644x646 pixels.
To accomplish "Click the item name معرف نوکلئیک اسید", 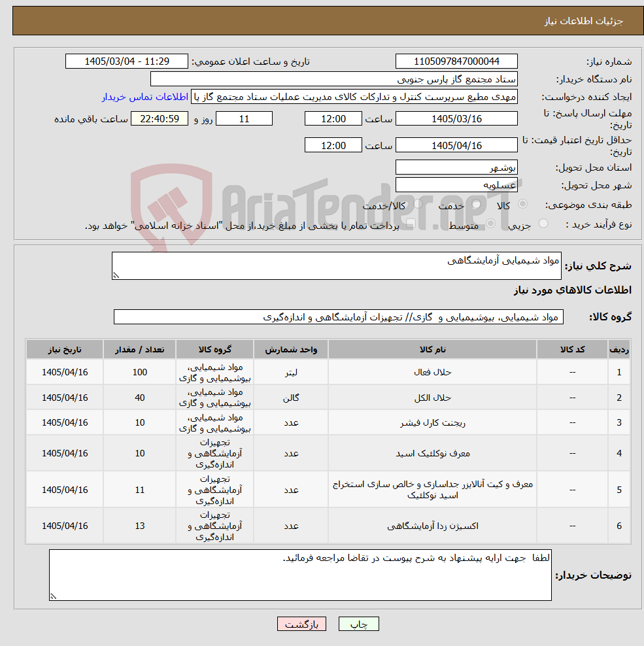I will (433, 453).
